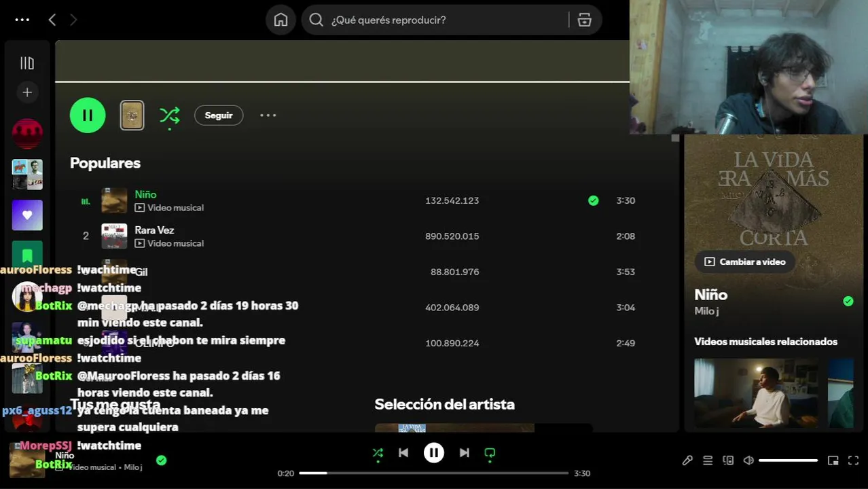Viewport: 868px width, 489px height.
Task: Toggle the repeat button
Action: click(x=490, y=453)
